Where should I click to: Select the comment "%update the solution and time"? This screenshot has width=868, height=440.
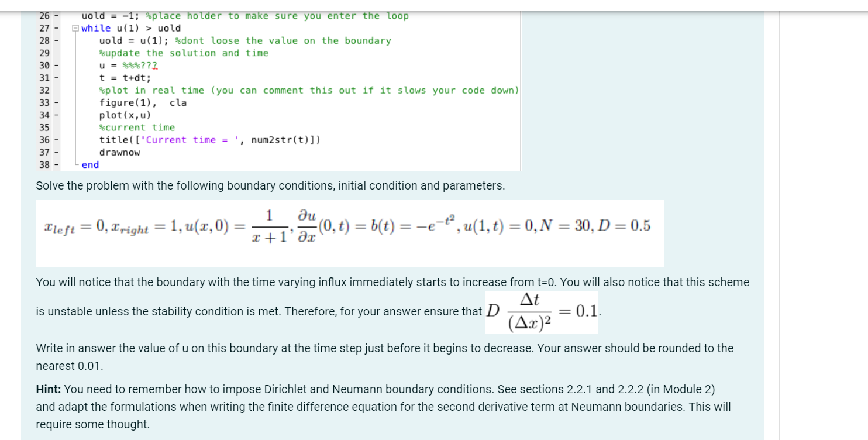click(184, 53)
